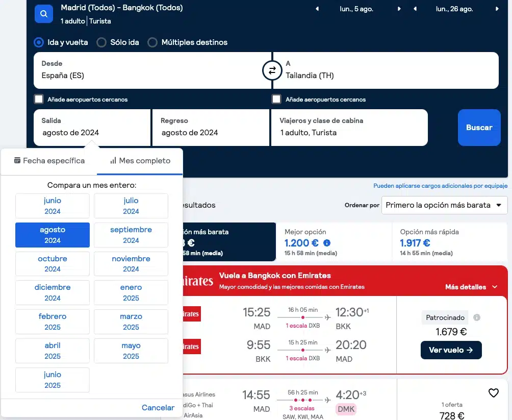Dismiss the month picker with Cancelar
This screenshot has width=512, height=420.
pyautogui.click(x=158, y=407)
